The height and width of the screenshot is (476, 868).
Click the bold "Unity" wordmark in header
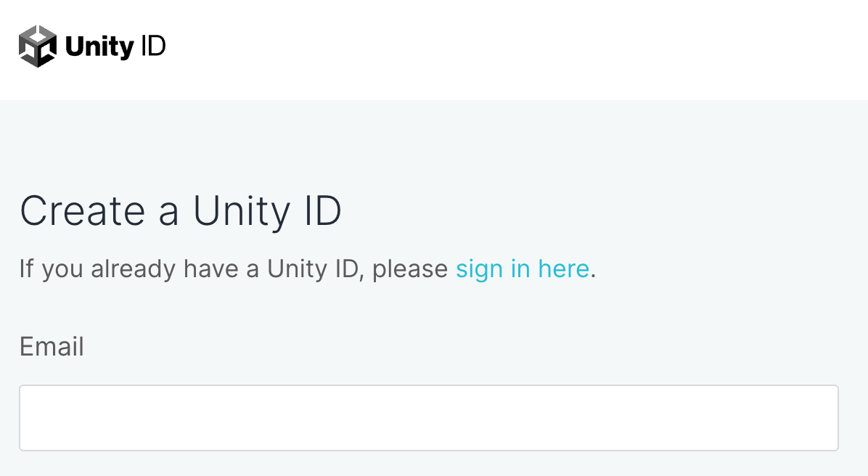tap(99, 47)
